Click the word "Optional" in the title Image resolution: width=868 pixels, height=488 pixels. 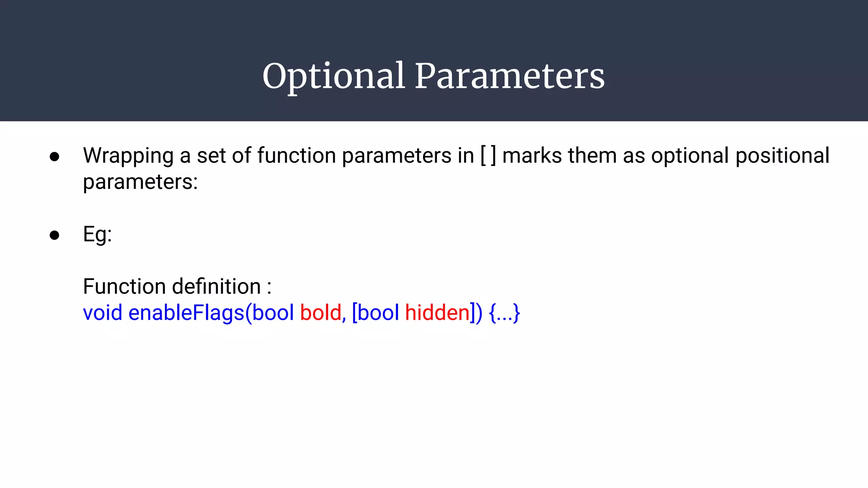click(334, 76)
